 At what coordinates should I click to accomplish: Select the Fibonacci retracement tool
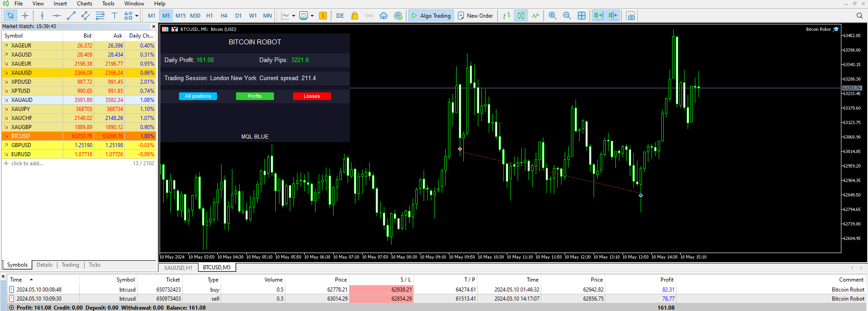[100, 16]
